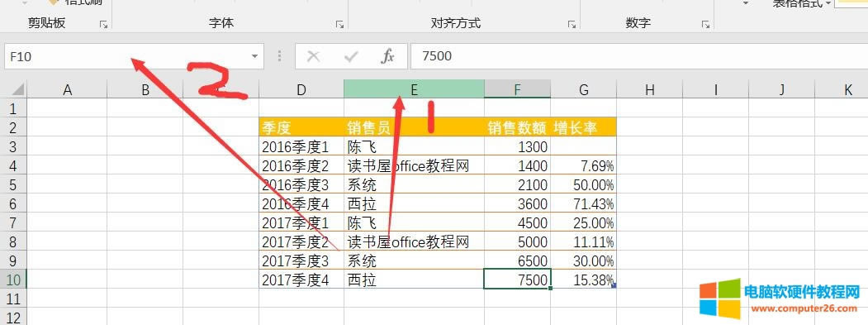Select row 6 header
The width and height of the screenshot is (868, 325).
click(13, 203)
